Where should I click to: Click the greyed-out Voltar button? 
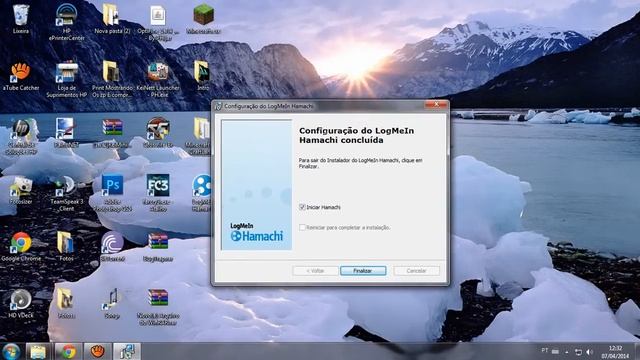[315, 271]
